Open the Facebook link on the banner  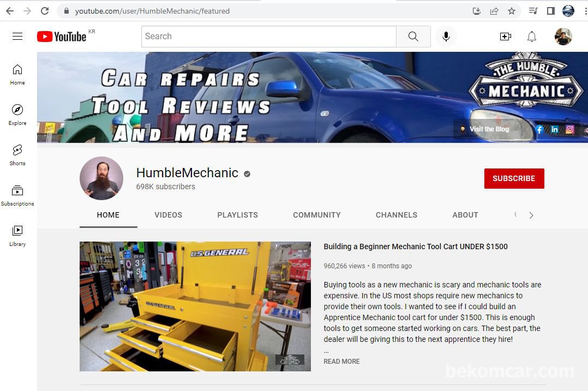tap(539, 129)
